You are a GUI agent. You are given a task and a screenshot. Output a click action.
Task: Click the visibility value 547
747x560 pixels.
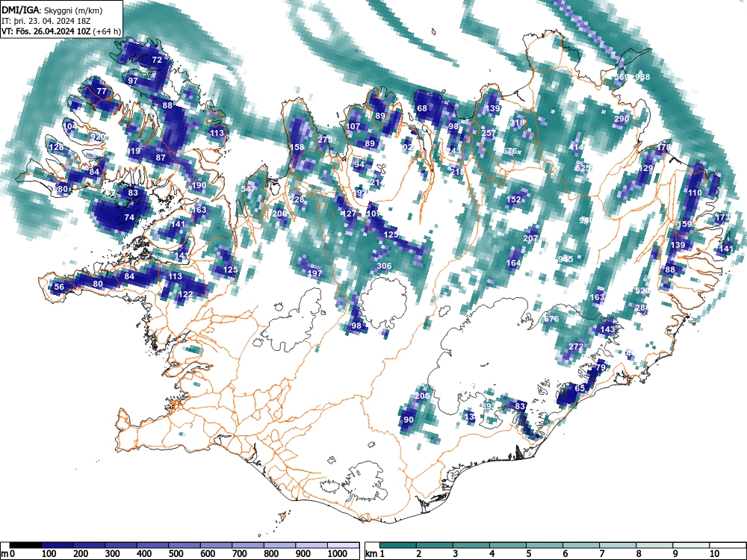coord(248,189)
